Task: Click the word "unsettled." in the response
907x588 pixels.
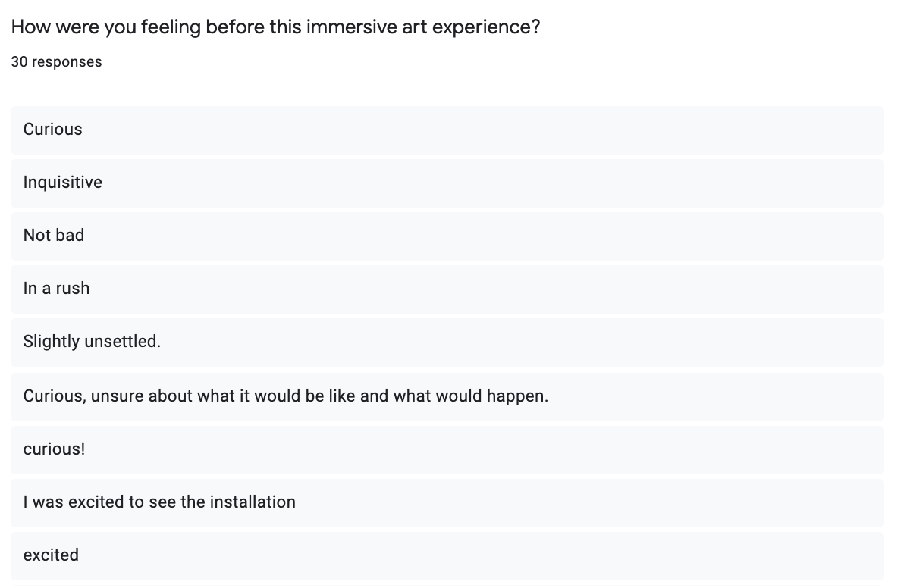Action: click(x=122, y=342)
